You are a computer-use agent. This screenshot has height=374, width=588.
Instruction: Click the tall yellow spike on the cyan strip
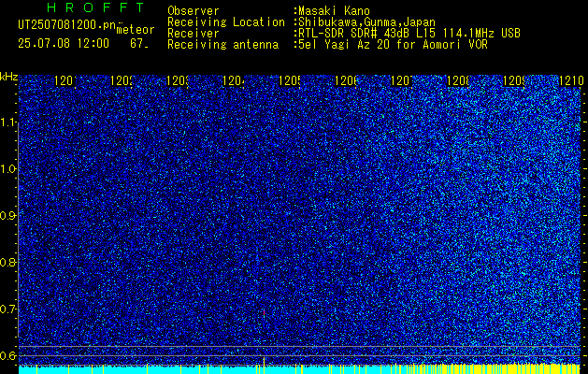pyautogui.click(x=264, y=365)
